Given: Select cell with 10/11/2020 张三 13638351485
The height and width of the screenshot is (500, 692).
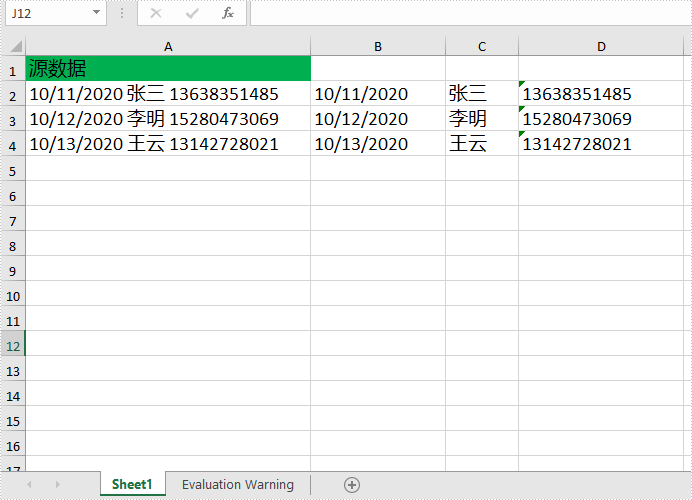Looking at the screenshot, I should point(168,94).
